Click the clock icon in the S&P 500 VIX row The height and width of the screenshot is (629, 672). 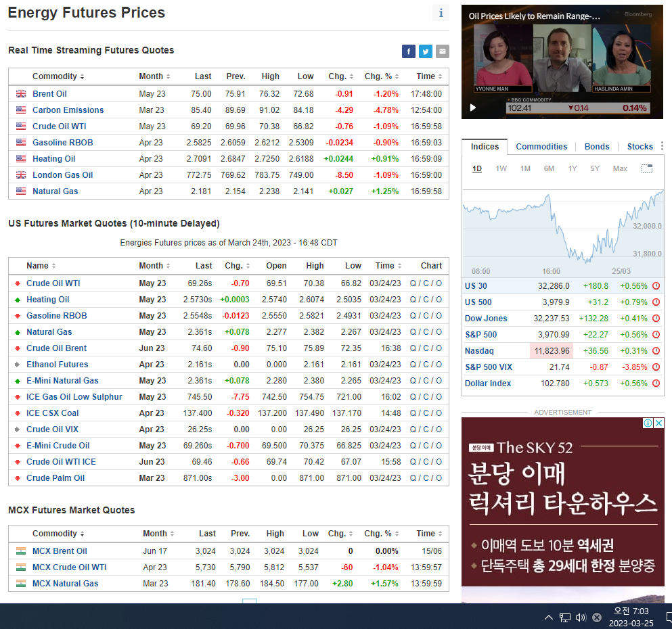656,367
